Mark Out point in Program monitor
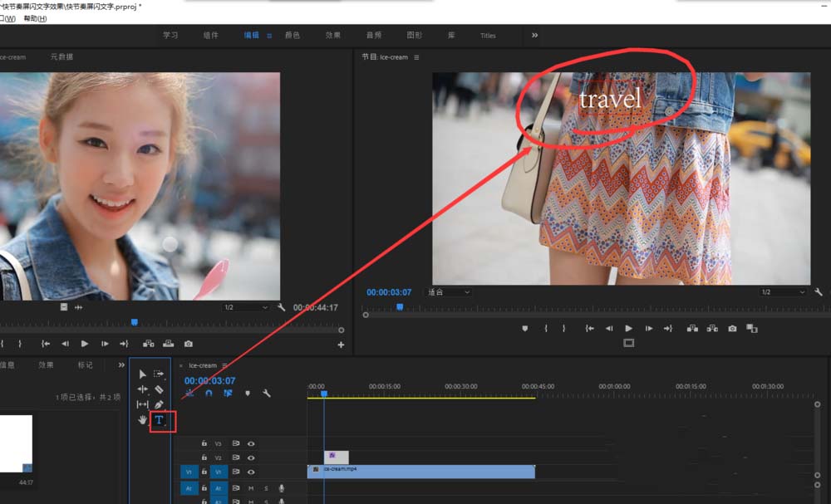Image resolution: width=831 pixels, height=504 pixels. coord(564,328)
